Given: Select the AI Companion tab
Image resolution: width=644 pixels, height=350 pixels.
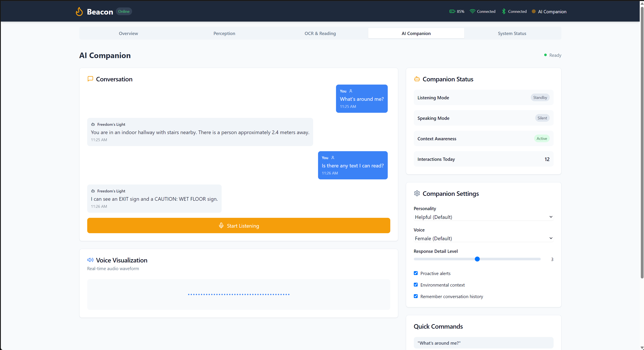Looking at the screenshot, I should [x=416, y=33].
